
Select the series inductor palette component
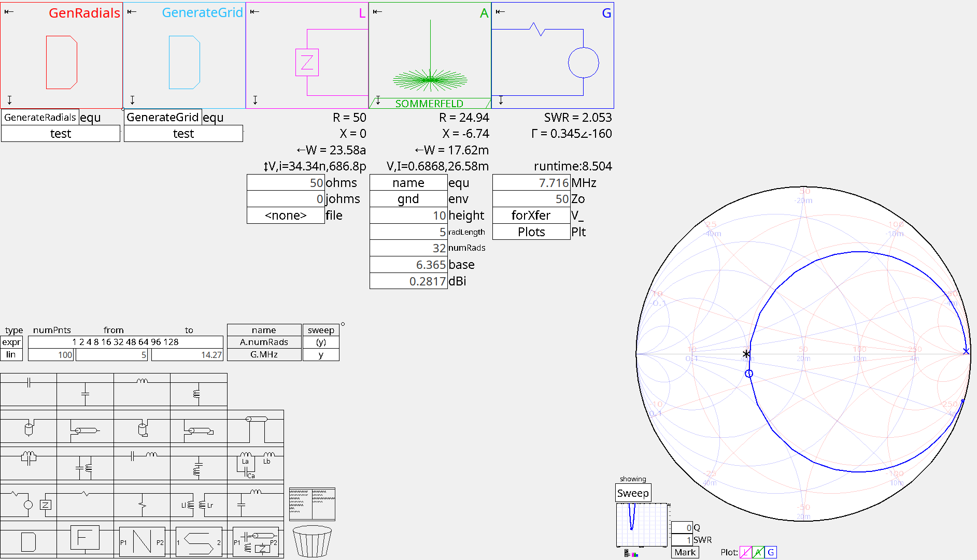pyautogui.click(x=142, y=390)
